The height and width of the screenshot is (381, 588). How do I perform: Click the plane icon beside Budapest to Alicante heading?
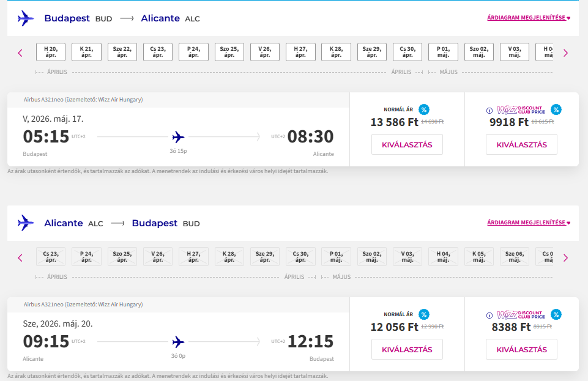pyautogui.click(x=26, y=18)
